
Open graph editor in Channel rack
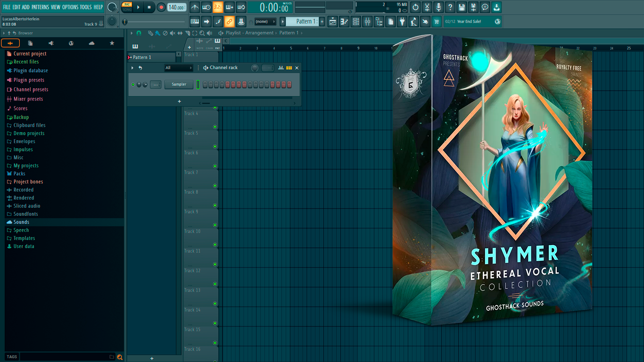tap(281, 68)
